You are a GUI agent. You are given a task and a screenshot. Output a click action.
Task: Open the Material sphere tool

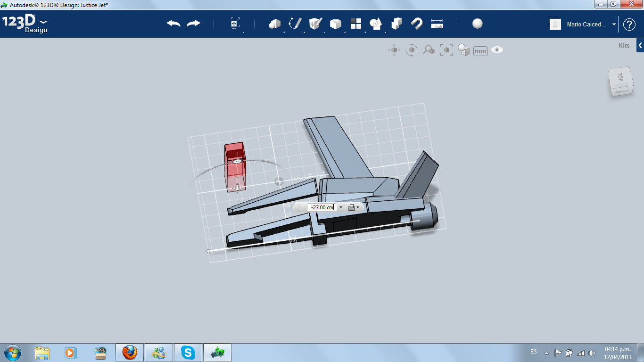click(478, 24)
